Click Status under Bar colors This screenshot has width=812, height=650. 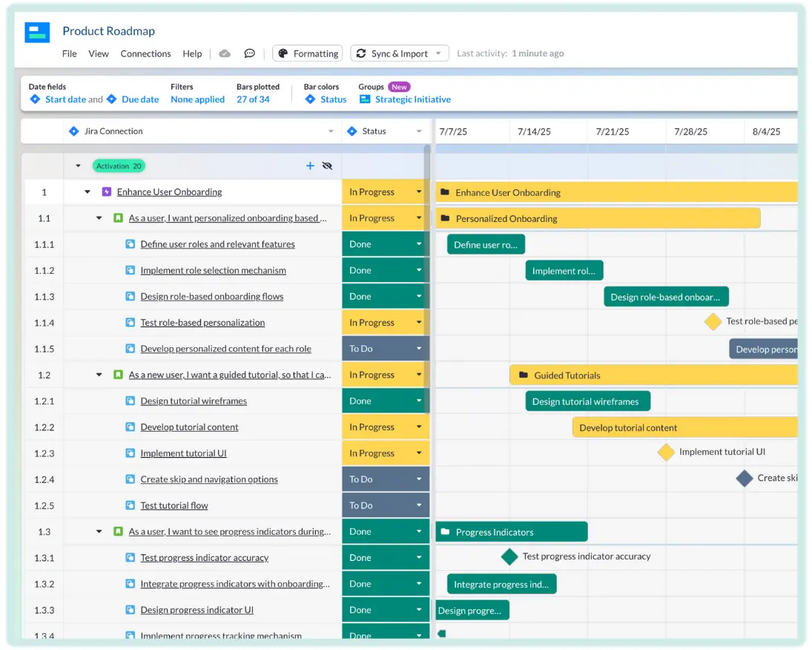(334, 99)
